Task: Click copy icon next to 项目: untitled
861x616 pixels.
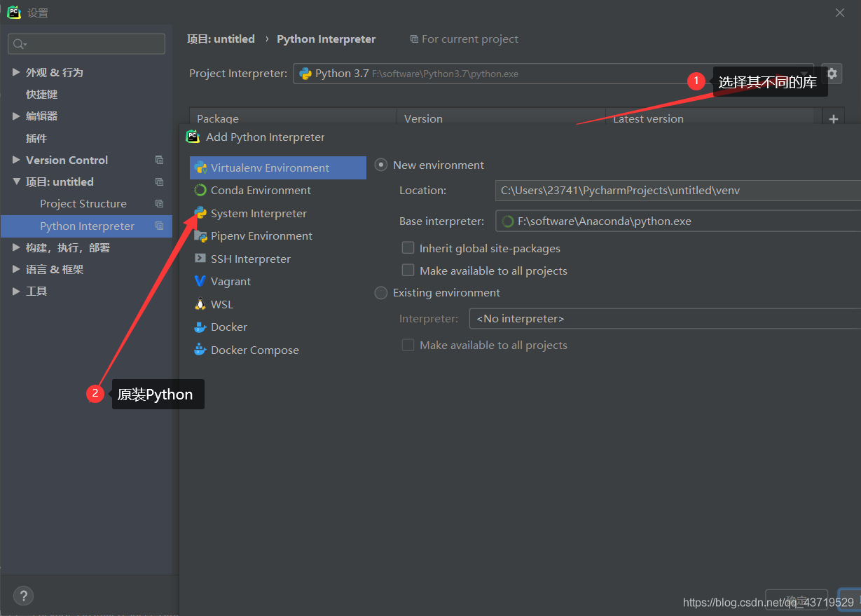Action: pyautogui.click(x=160, y=182)
